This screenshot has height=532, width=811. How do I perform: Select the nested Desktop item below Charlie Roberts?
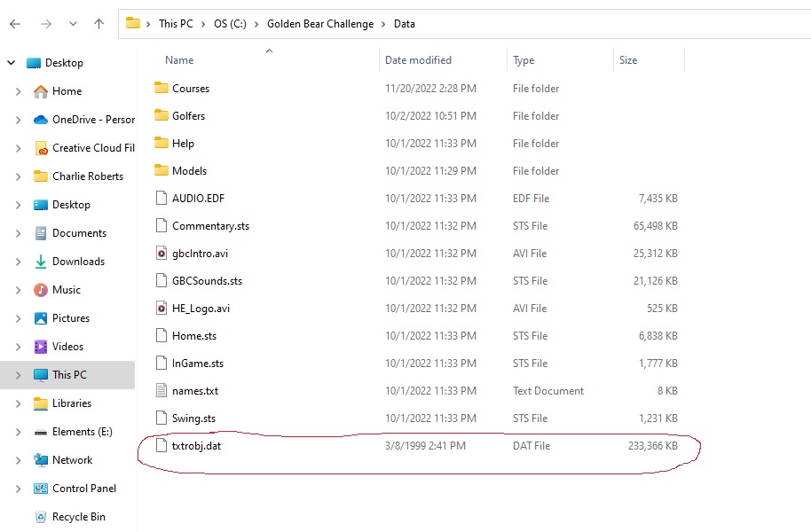click(x=71, y=205)
